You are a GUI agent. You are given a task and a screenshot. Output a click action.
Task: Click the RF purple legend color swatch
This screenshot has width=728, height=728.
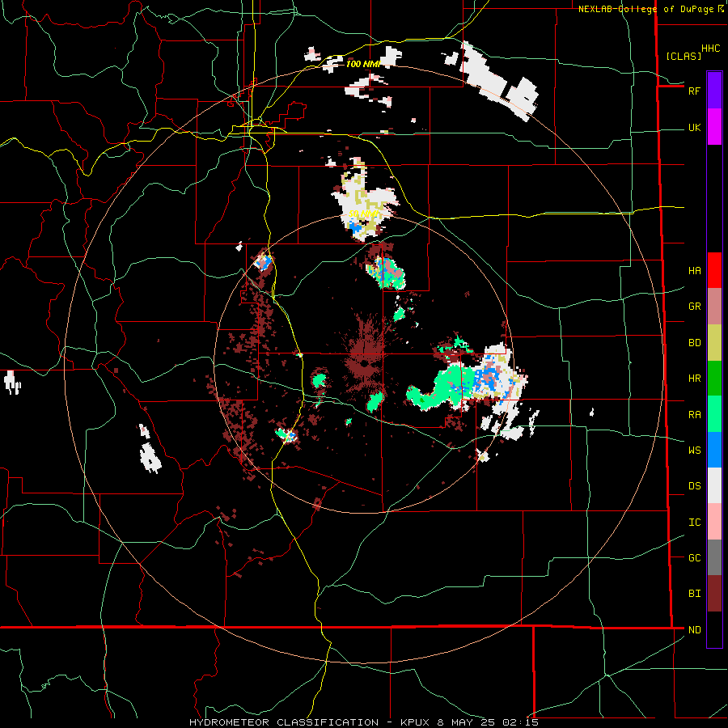714,91
